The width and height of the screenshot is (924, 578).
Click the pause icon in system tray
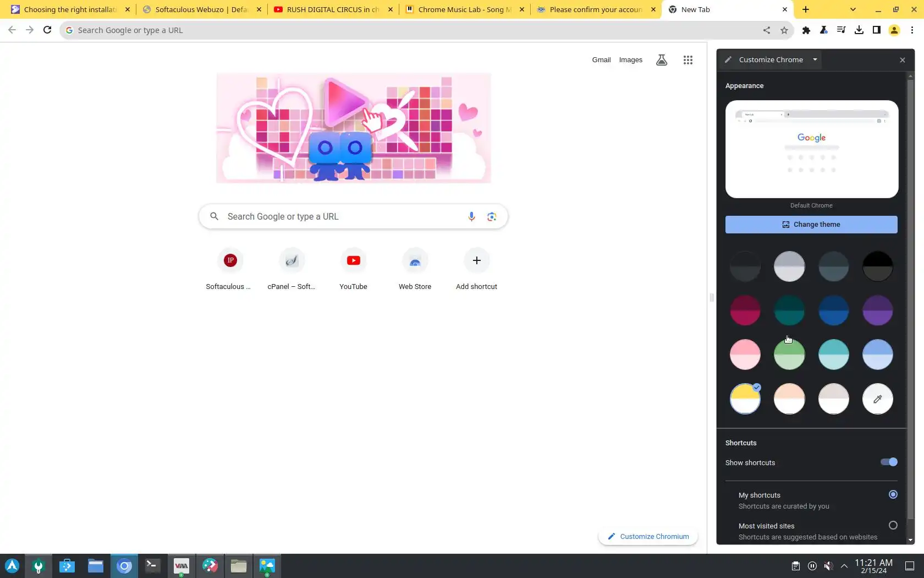pos(812,566)
